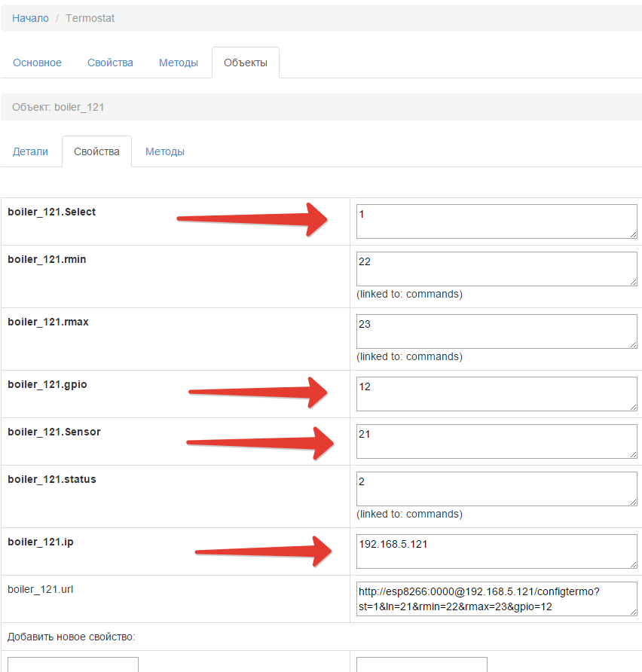The height and width of the screenshot is (672, 642).
Task: Click the new property value input
Action: click(x=422, y=664)
